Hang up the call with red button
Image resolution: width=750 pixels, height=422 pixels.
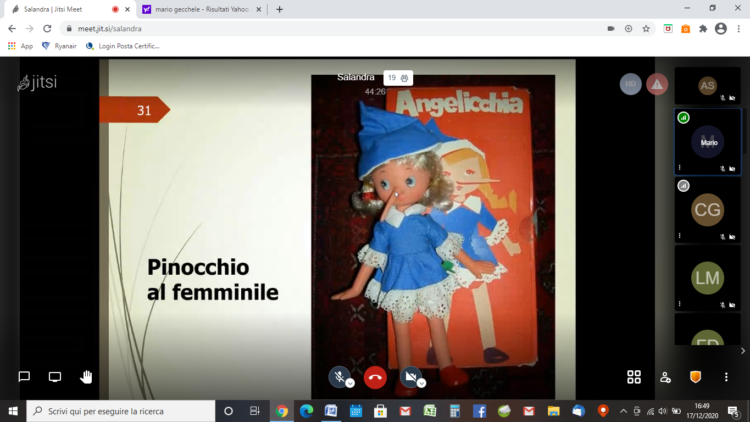375,378
